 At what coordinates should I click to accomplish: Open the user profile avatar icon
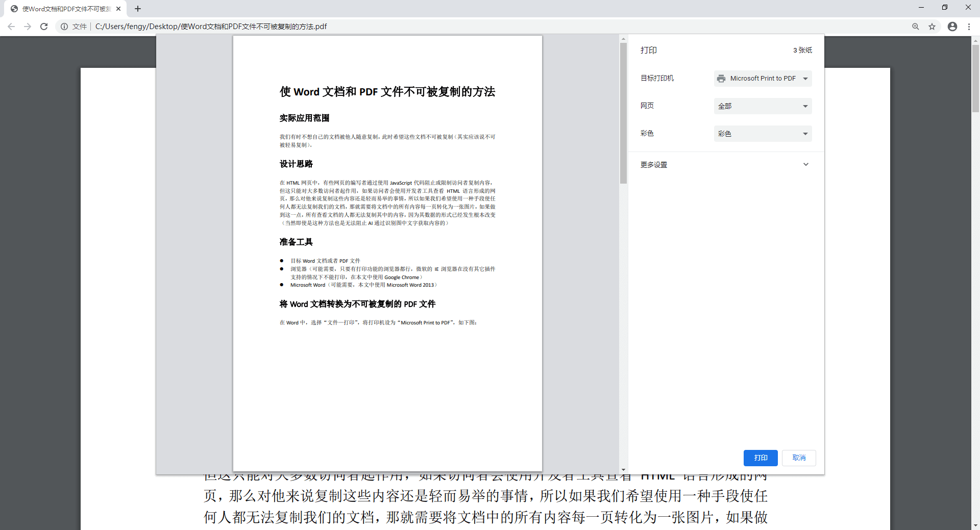click(x=952, y=27)
